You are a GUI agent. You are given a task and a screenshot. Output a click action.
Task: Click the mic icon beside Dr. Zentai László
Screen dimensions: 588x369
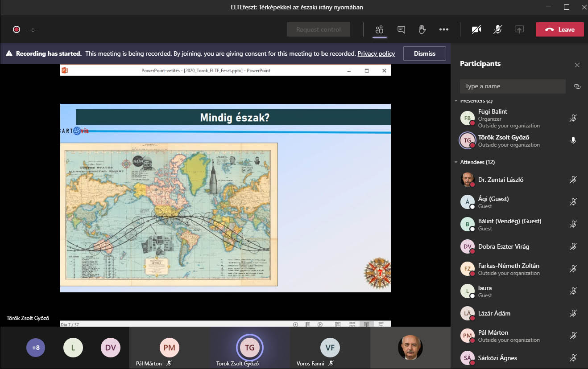(x=573, y=180)
